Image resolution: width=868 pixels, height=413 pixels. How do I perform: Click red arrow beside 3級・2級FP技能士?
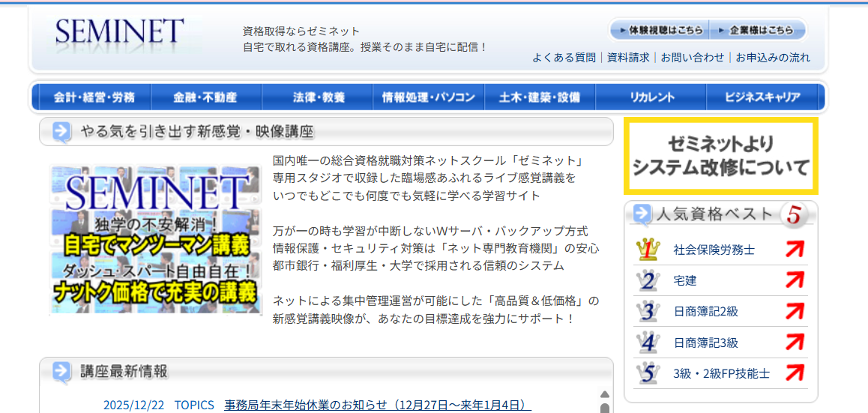point(794,373)
